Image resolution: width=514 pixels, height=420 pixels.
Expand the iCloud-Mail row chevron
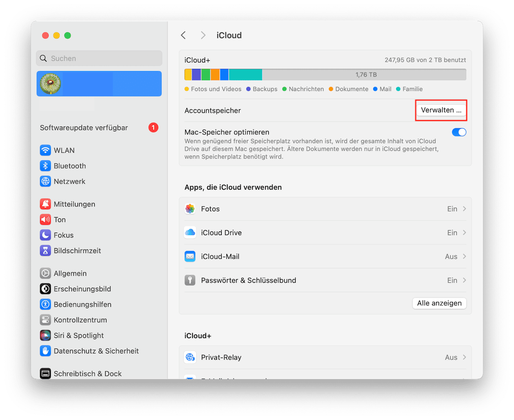click(465, 256)
